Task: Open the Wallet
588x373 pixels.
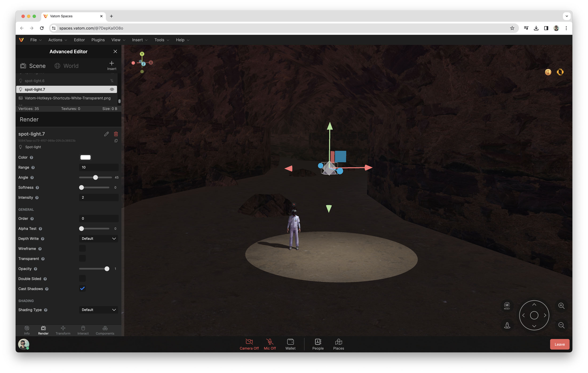Action: (290, 345)
